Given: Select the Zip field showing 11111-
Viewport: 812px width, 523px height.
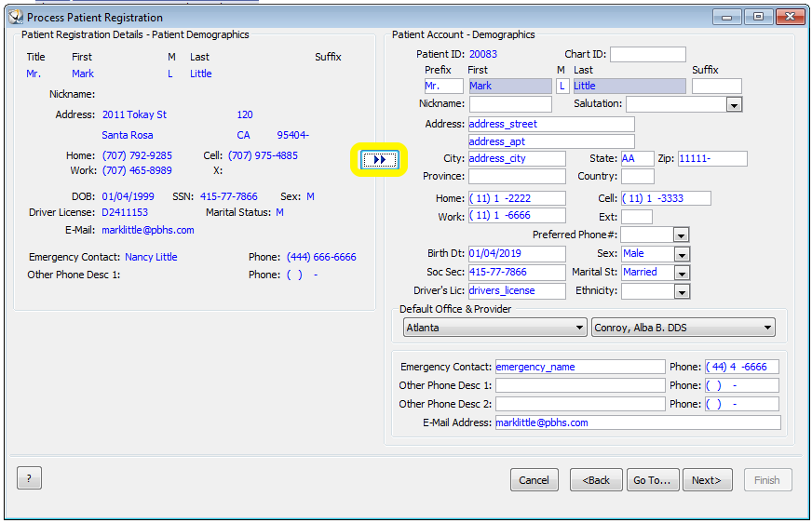Looking at the screenshot, I should click(712, 159).
